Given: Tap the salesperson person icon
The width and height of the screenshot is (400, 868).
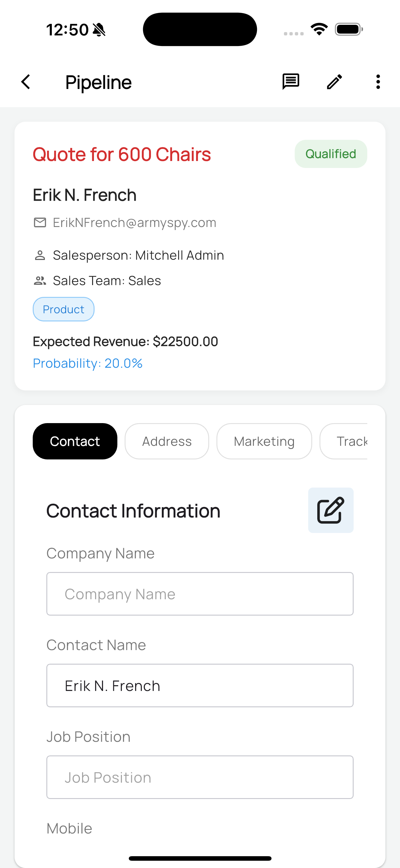Looking at the screenshot, I should coord(40,255).
